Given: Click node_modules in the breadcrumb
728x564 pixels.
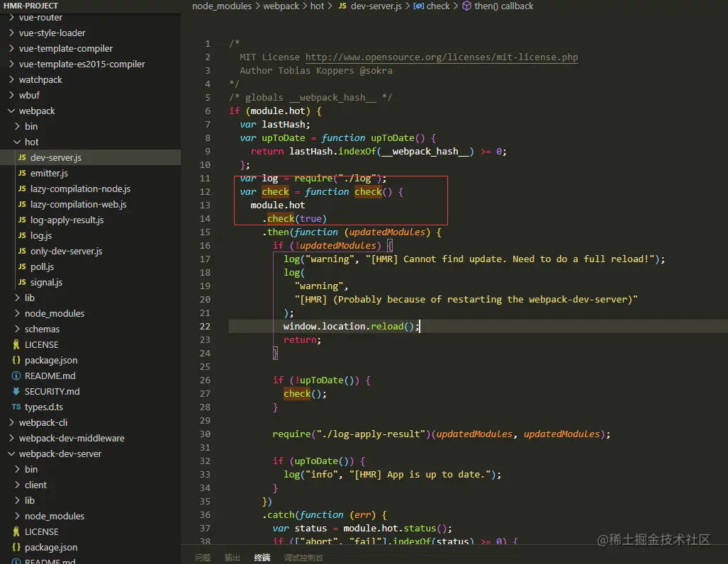Looking at the screenshot, I should pos(222,6).
